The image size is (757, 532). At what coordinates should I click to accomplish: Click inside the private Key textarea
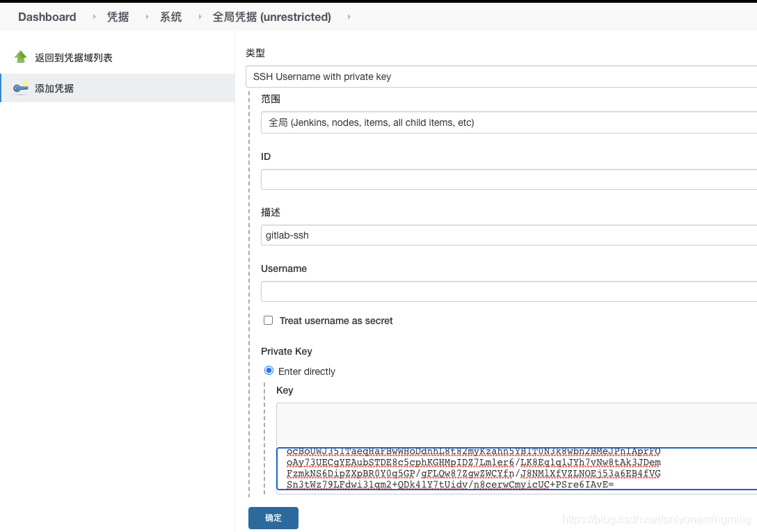coord(516,469)
